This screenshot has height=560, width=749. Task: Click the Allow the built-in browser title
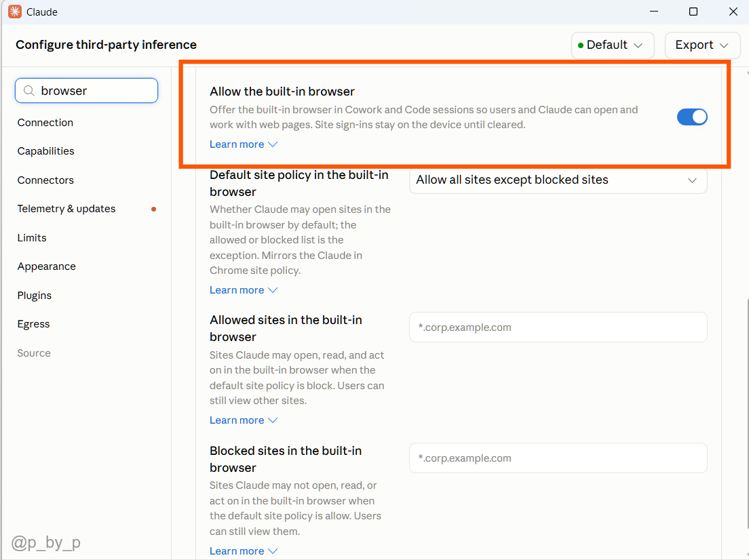282,91
